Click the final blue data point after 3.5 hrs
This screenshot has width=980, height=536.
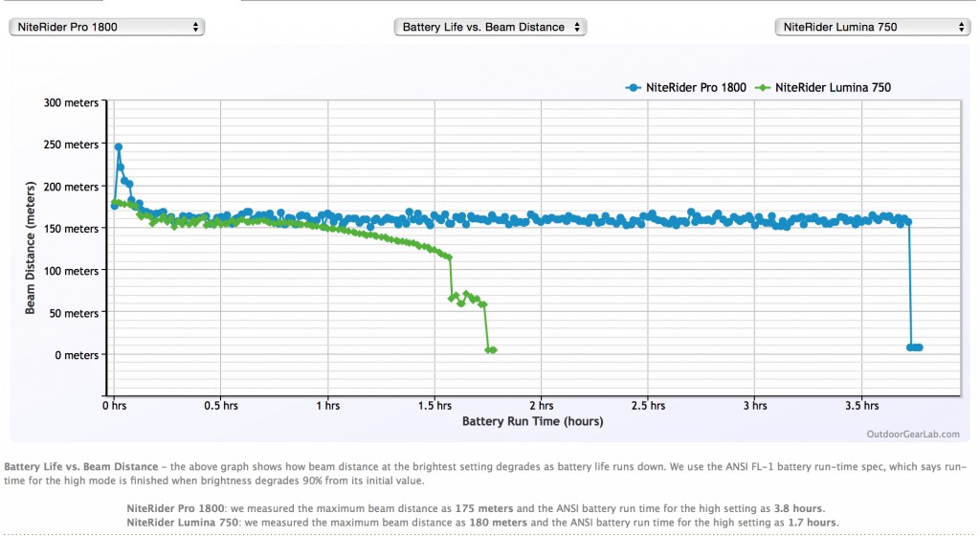click(x=919, y=347)
